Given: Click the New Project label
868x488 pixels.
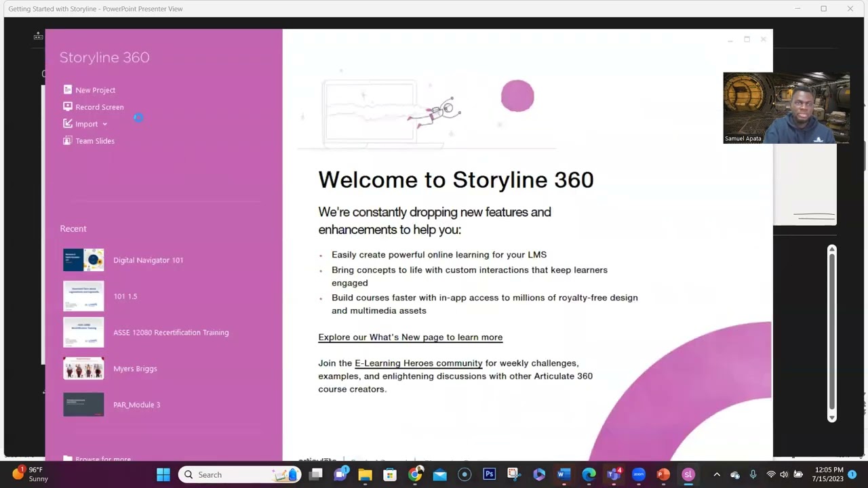Looking at the screenshot, I should click(x=95, y=90).
